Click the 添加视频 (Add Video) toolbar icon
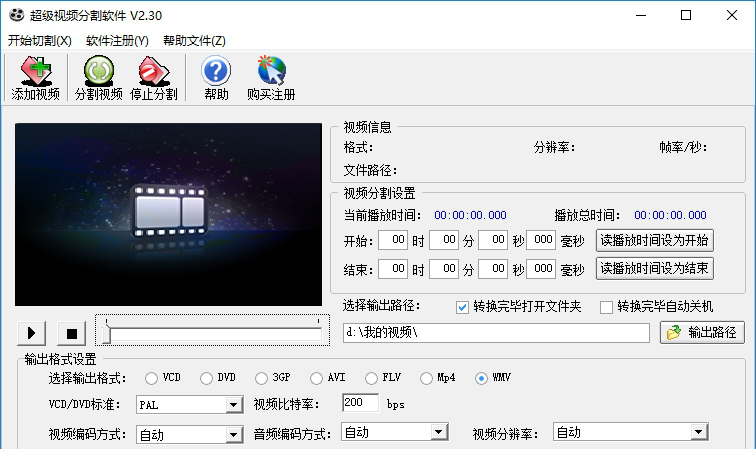Viewport: 756px width, 466px height. (x=35, y=79)
